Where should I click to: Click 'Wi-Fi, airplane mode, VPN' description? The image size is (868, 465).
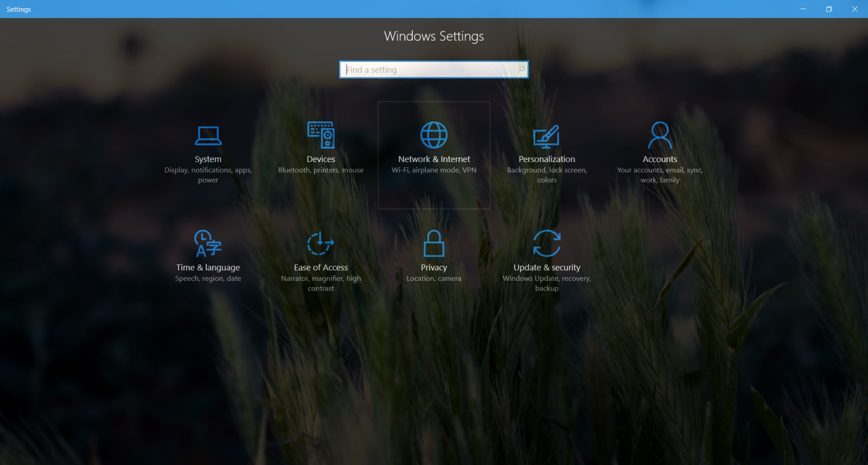tap(434, 170)
